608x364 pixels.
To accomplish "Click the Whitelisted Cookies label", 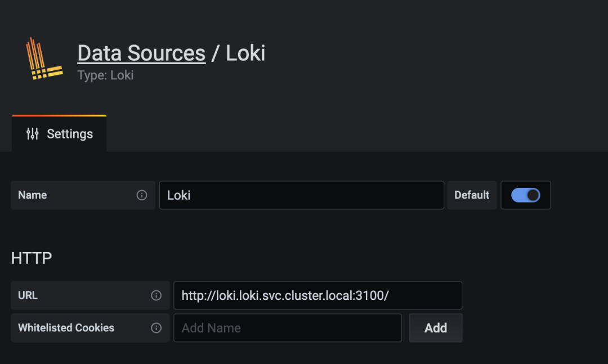I will [66, 328].
